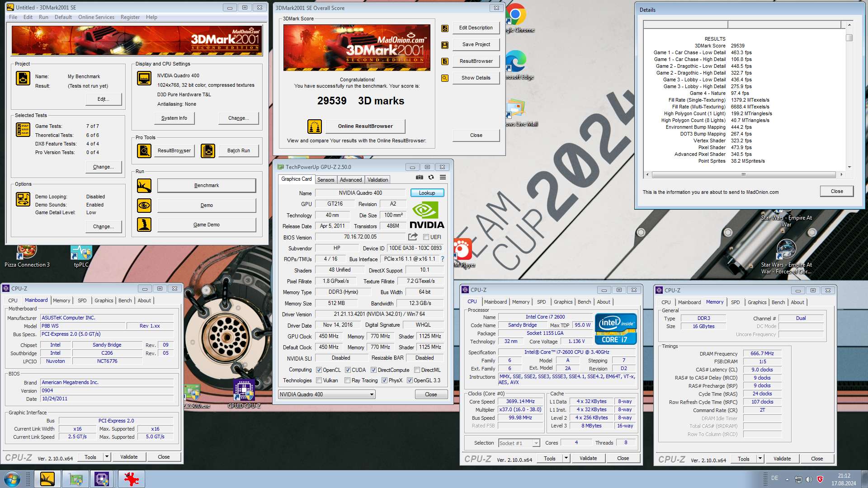
Task: Click the Online ResultBrowser button
Action: click(x=365, y=127)
